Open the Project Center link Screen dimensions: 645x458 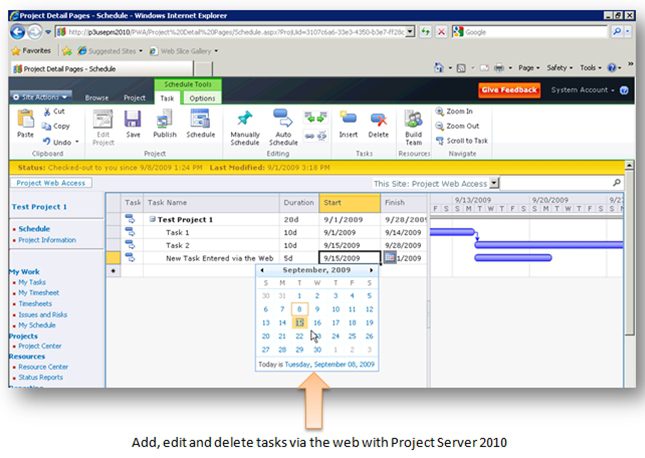click(39, 346)
